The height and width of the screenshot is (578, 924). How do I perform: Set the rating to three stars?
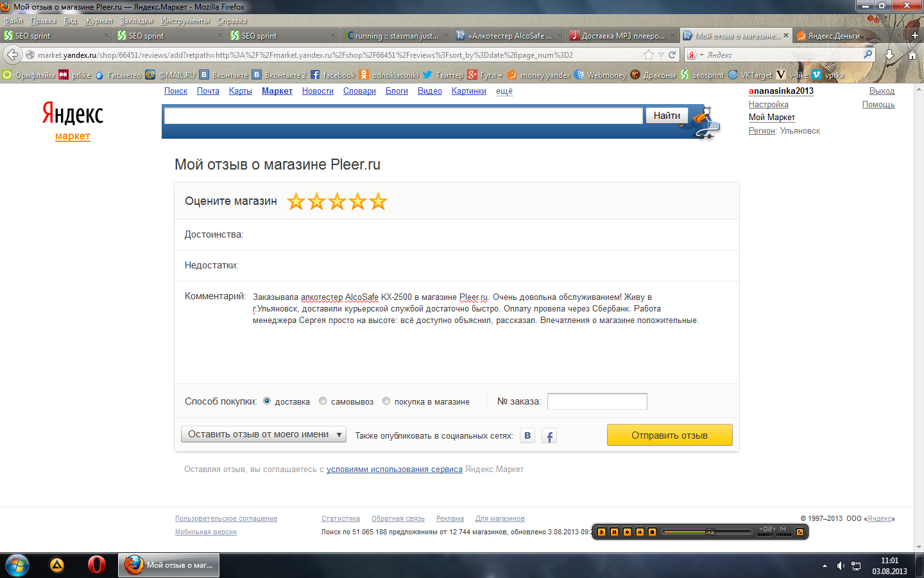click(338, 202)
